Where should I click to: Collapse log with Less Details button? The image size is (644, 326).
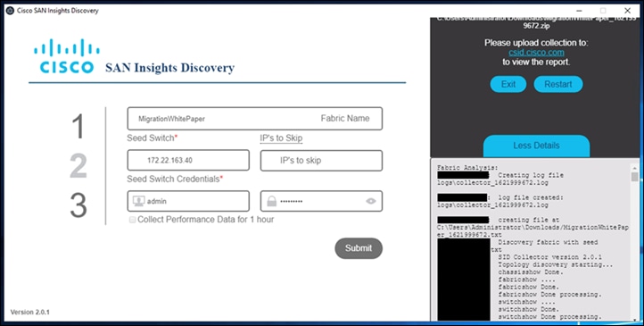click(x=536, y=146)
